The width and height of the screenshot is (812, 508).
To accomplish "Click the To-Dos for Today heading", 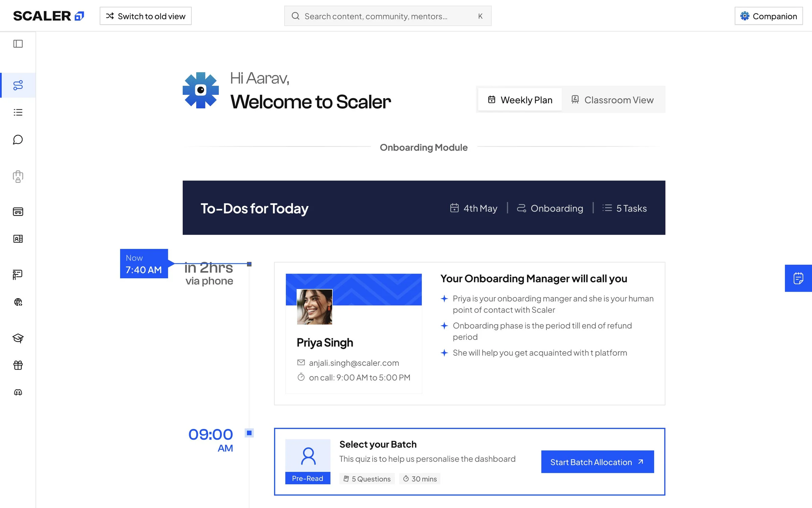I will point(254,208).
